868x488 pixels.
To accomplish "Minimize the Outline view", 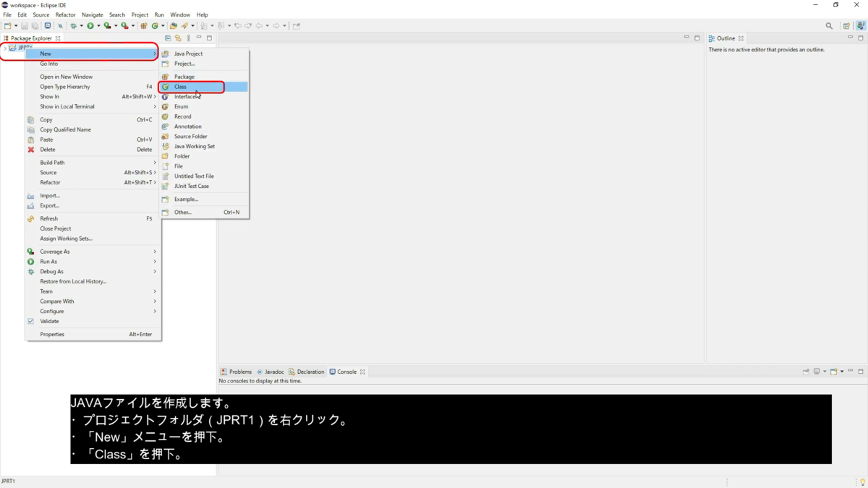I will (850, 37).
